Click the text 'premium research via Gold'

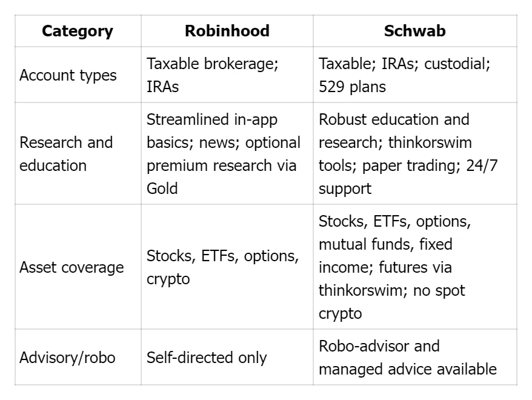coord(221,176)
